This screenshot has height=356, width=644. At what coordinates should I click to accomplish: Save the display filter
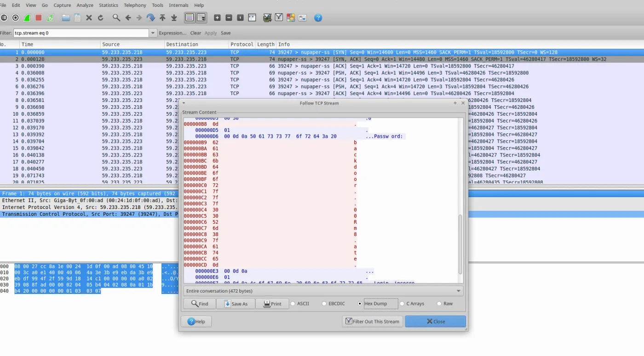click(x=225, y=33)
